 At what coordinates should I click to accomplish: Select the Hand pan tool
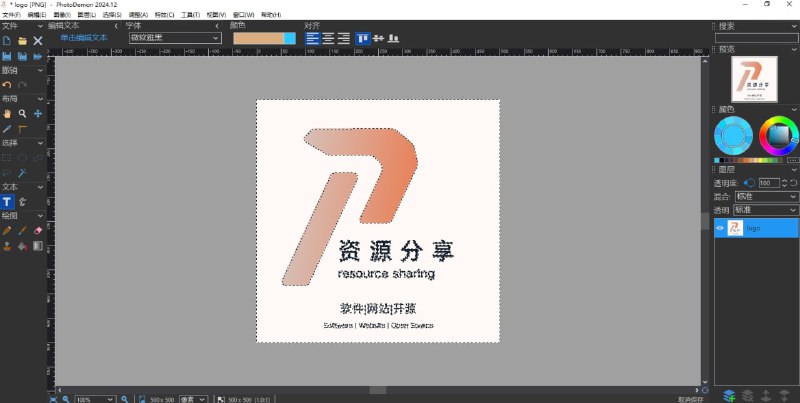click(x=7, y=114)
